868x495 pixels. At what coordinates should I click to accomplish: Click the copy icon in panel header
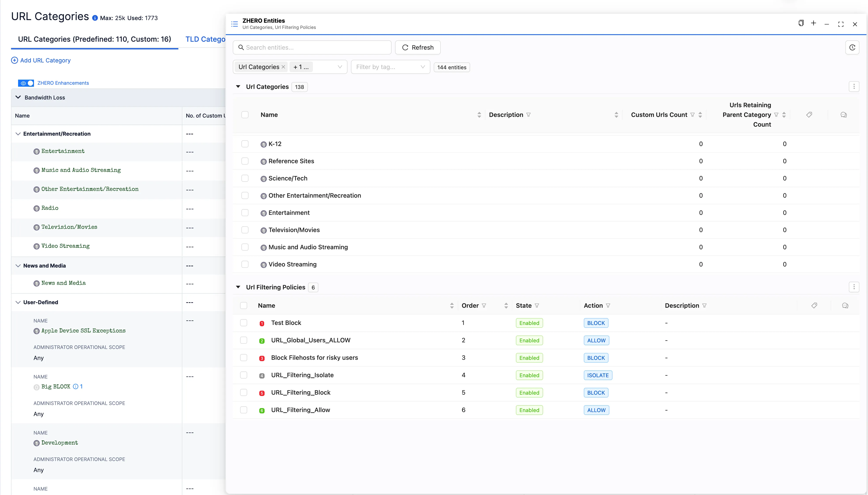[x=801, y=23]
